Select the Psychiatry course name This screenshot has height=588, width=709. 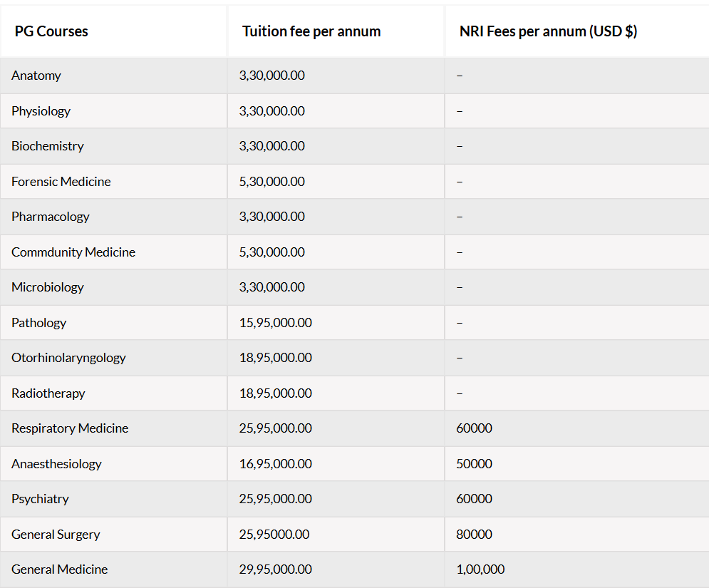click(40, 499)
